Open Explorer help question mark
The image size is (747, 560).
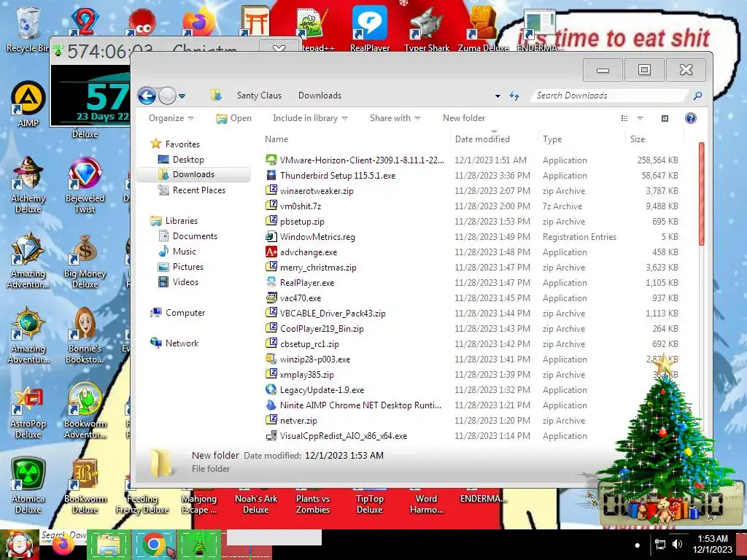tap(690, 118)
